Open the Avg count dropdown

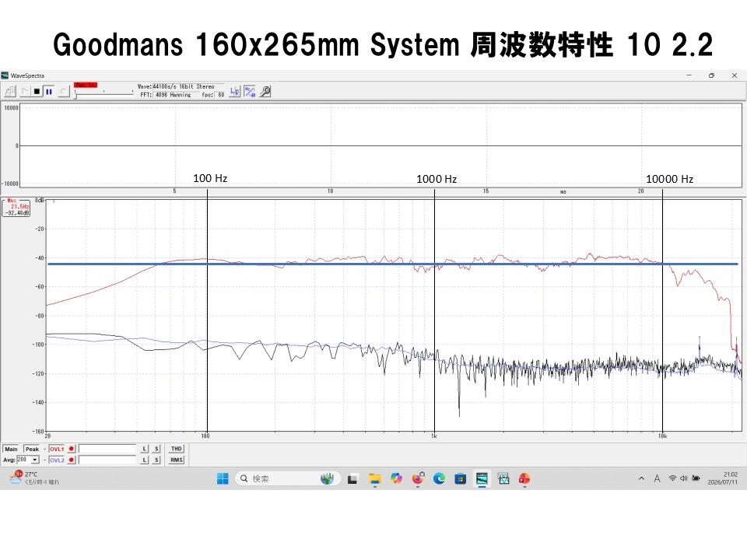pyautogui.click(x=35, y=460)
